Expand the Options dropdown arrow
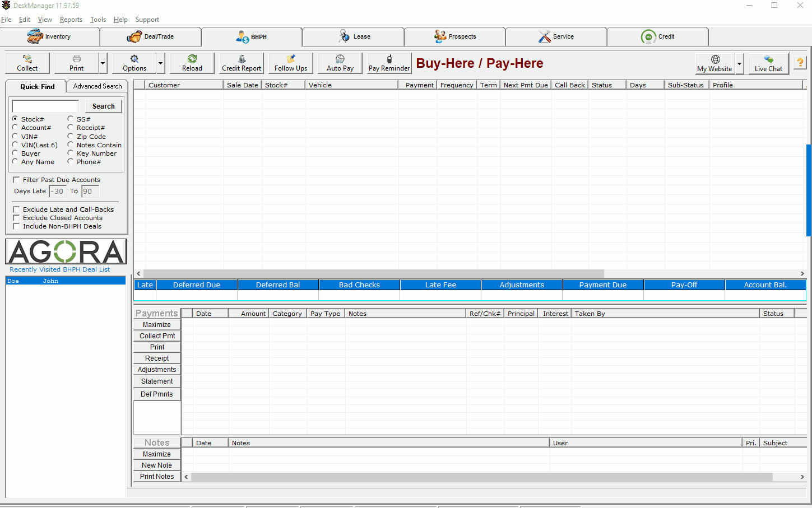 click(x=160, y=63)
